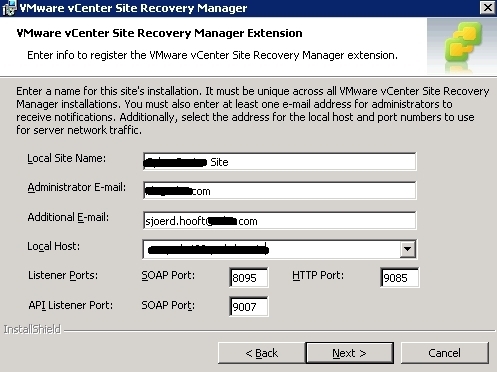Proceed with the Next button
Screen dimensions: 497x372
point(349,353)
